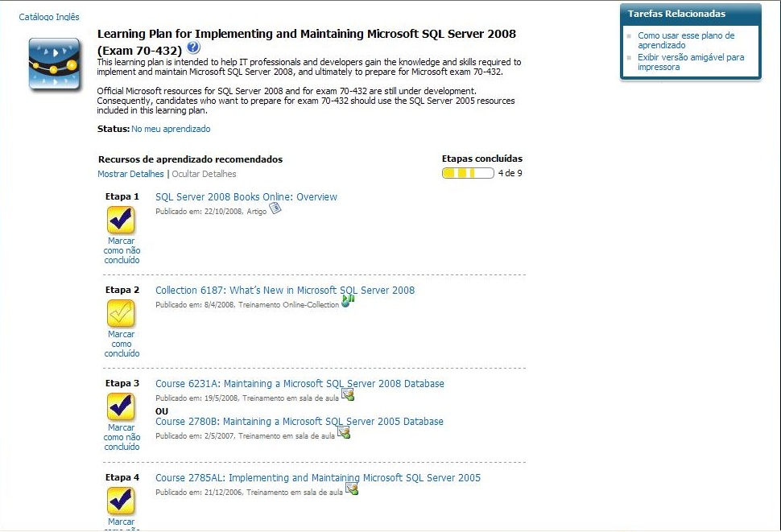Collapse details with Ocultar Detalhes
781x532 pixels.
click(204, 174)
